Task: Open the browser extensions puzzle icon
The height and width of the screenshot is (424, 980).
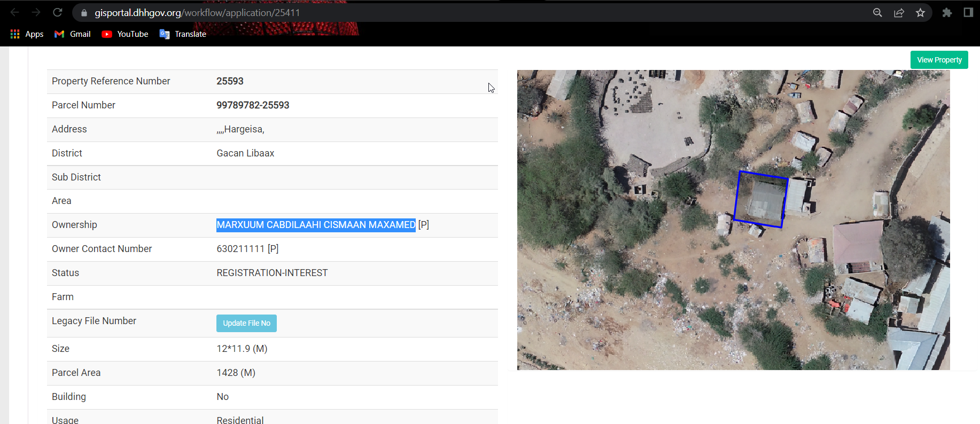Action: (947, 13)
